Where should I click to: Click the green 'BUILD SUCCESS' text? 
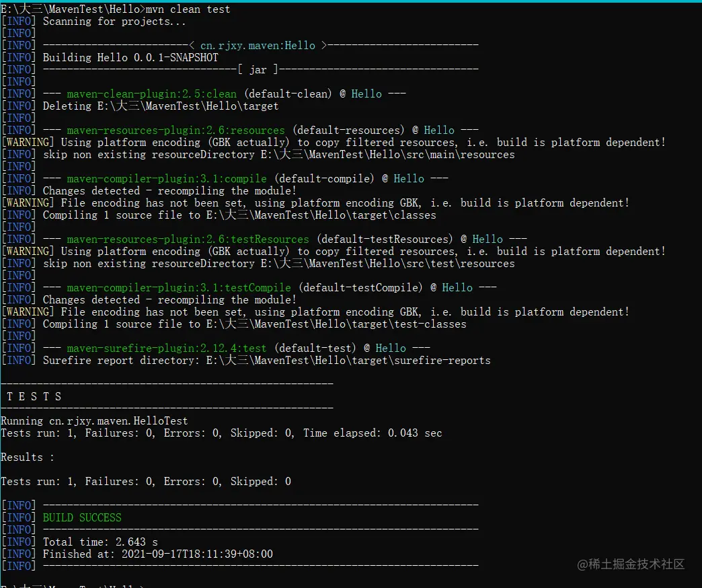82,517
